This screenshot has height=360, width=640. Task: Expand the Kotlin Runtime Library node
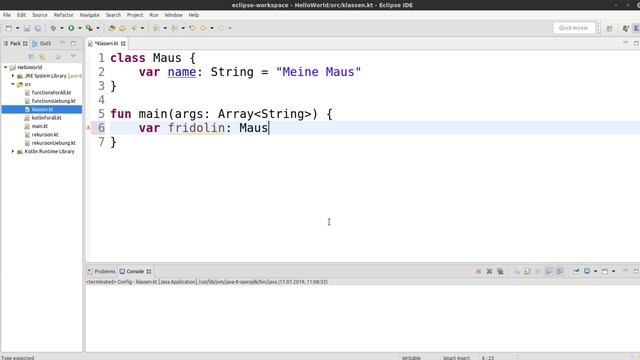click(13, 151)
